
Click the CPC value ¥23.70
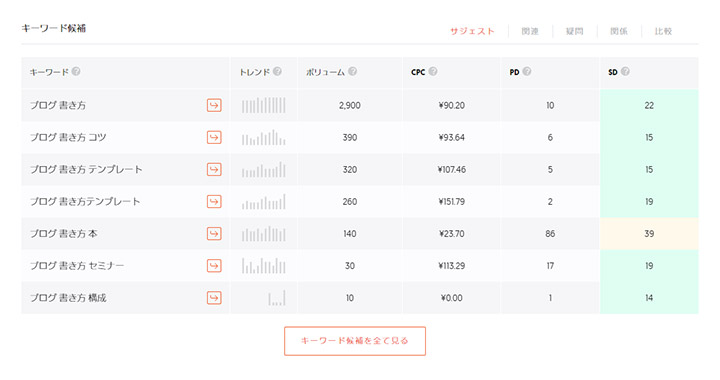[x=452, y=234]
